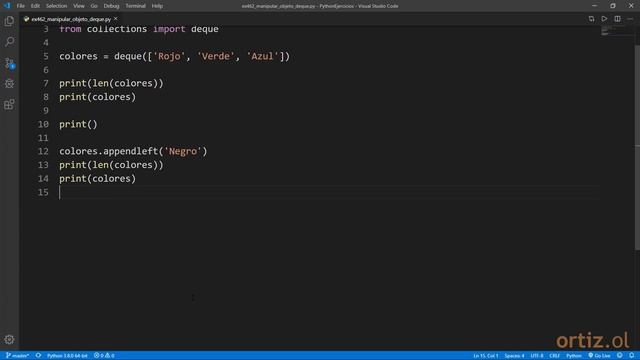Open the Extensions view

click(x=9, y=104)
